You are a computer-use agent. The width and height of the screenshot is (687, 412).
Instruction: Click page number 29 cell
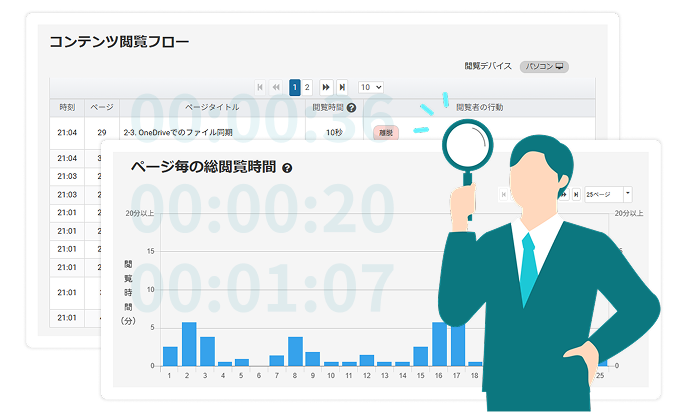102,132
